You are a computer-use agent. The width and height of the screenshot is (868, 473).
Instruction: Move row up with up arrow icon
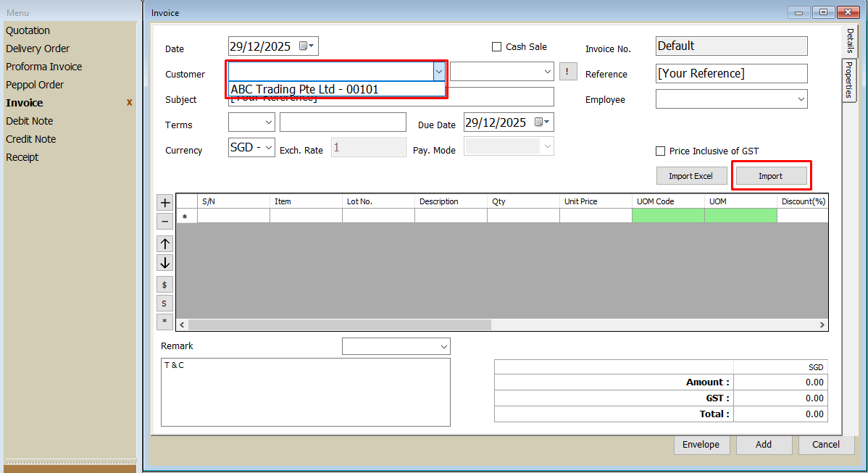tap(165, 244)
